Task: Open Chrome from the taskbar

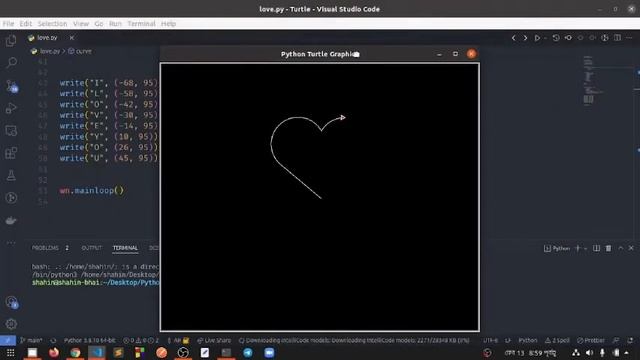Action: pos(75,353)
